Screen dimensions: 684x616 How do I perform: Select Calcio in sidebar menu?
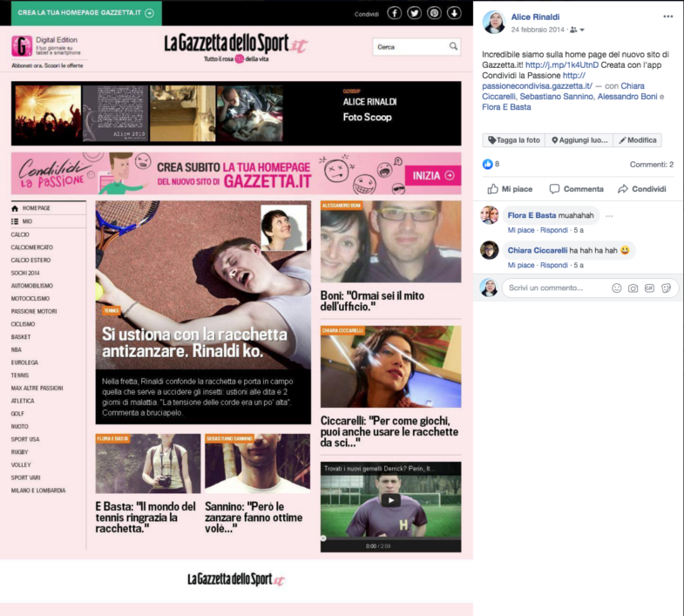pyautogui.click(x=20, y=234)
